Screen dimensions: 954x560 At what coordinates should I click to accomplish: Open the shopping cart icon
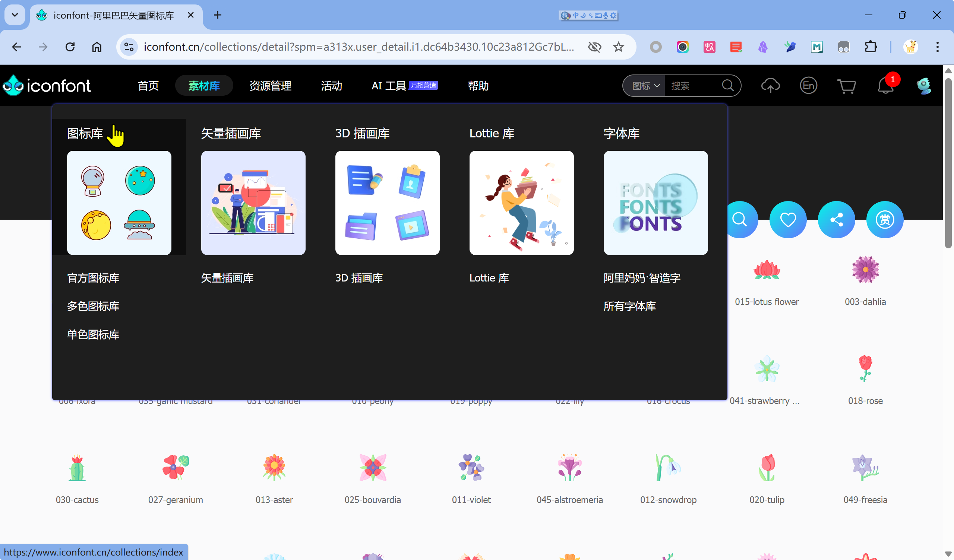(x=846, y=86)
